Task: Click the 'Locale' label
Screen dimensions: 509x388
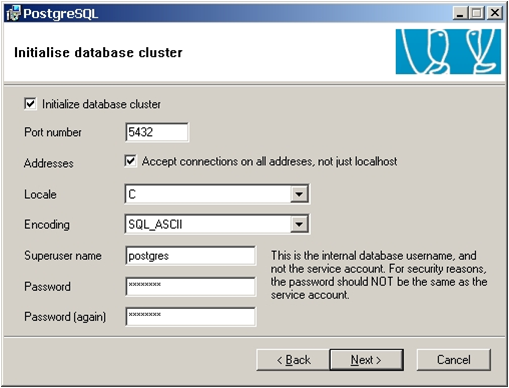Action: pyautogui.click(x=40, y=194)
